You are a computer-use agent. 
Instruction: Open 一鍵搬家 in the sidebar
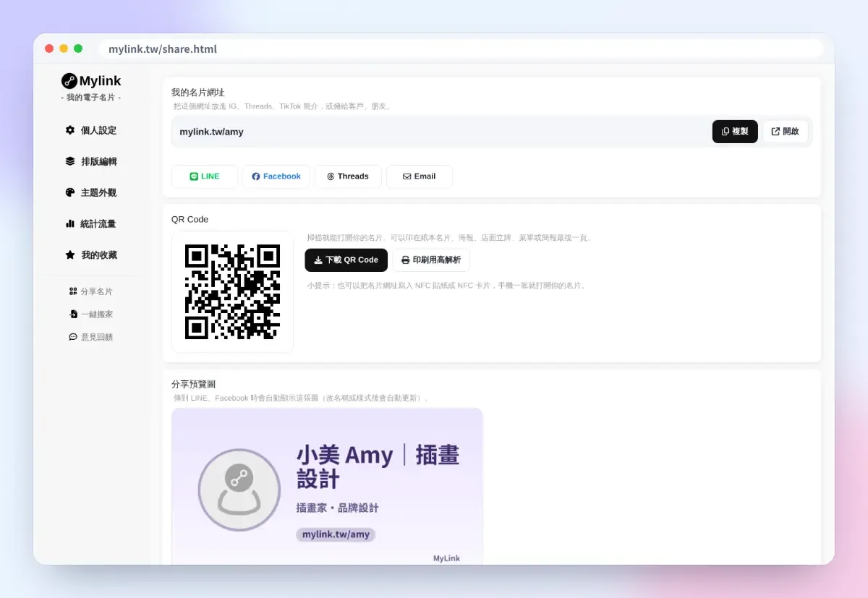click(x=90, y=314)
